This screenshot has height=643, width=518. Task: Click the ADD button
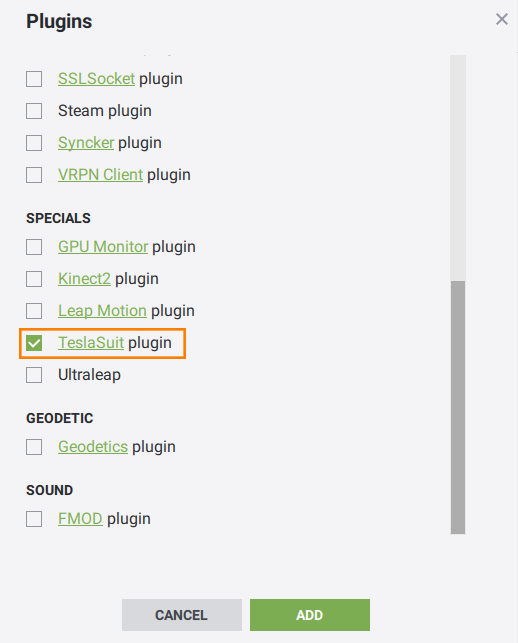[x=310, y=615]
